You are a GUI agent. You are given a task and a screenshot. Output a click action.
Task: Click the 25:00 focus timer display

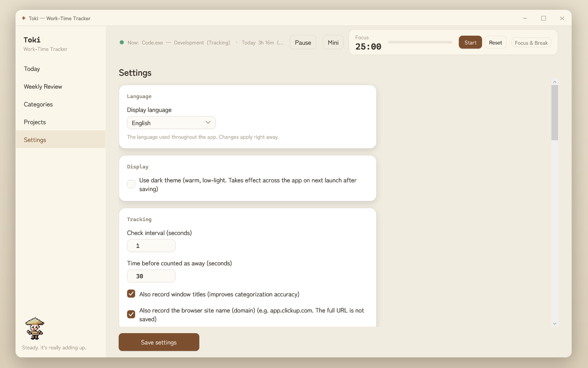(368, 47)
